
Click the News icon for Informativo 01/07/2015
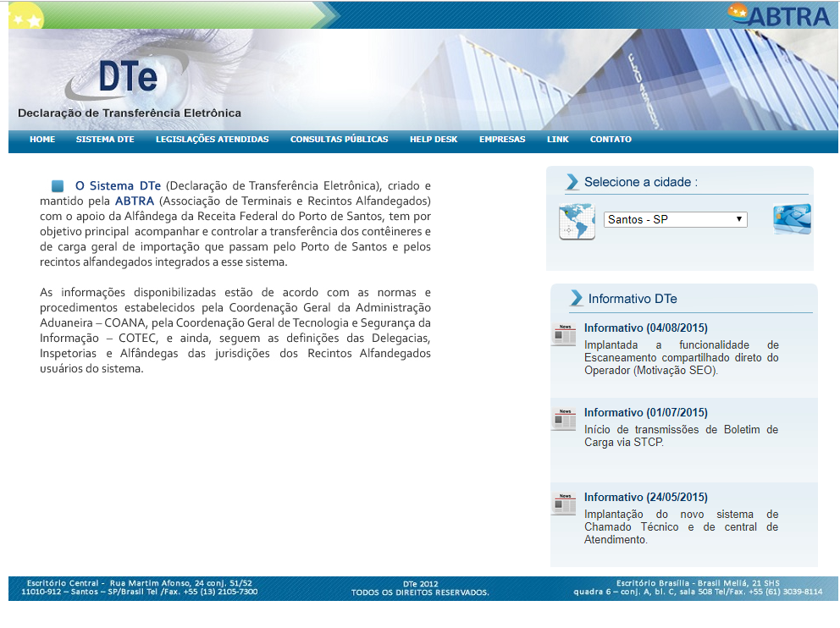pos(565,420)
